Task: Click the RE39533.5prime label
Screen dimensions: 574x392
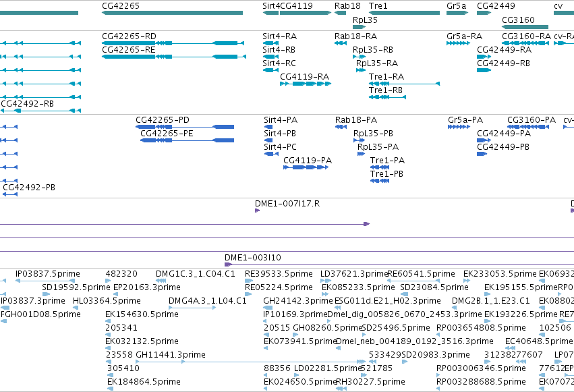Action: click(x=279, y=274)
